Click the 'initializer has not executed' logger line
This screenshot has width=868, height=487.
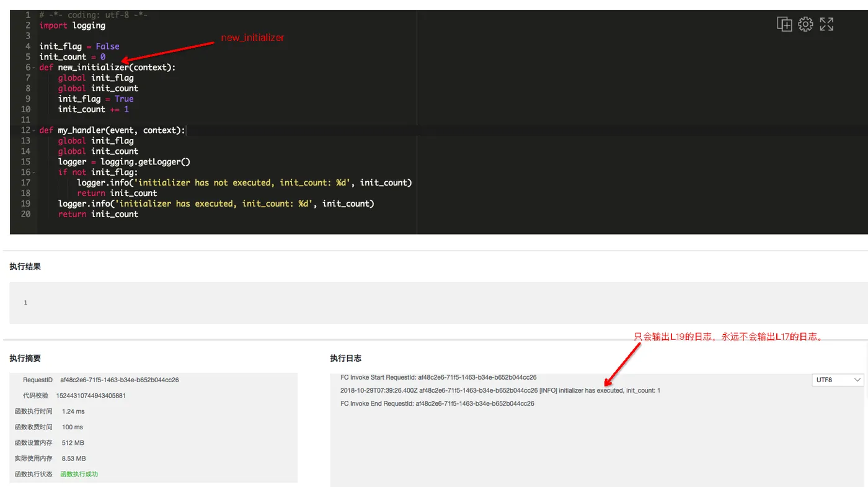click(x=244, y=182)
